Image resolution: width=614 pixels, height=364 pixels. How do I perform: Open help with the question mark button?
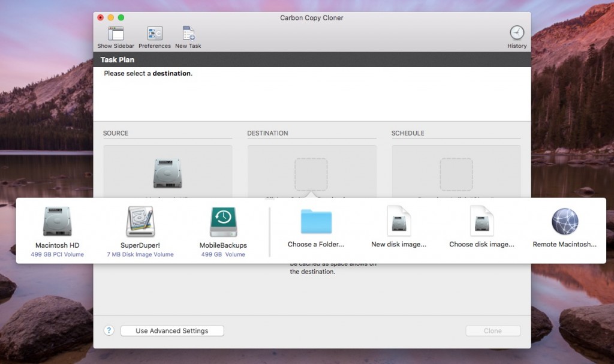pyautogui.click(x=109, y=330)
